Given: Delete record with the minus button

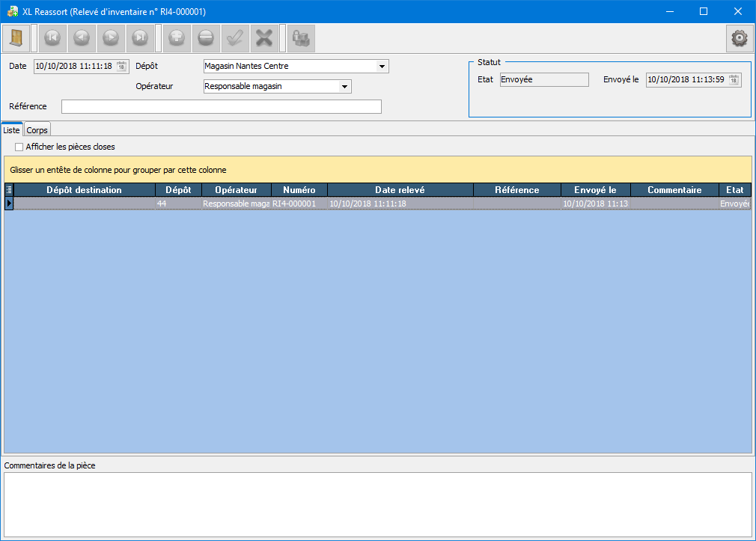Looking at the screenshot, I should click(x=206, y=37).
